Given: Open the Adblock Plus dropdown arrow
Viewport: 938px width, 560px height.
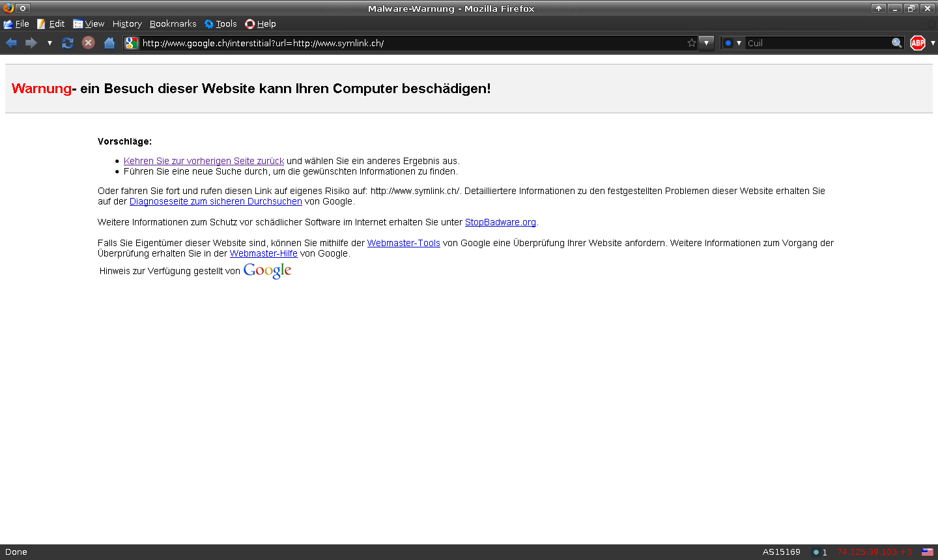Looking at the screenshot, I should 933,43.
